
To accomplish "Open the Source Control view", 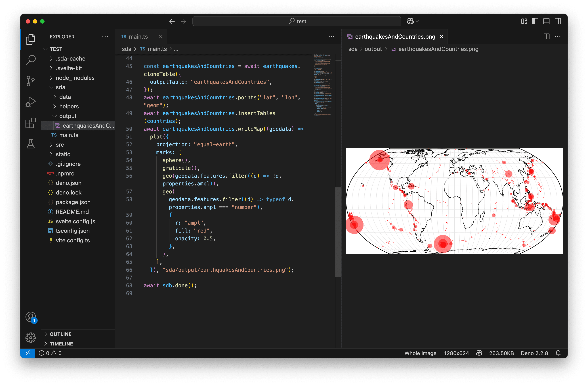I will tap(31, 81).
